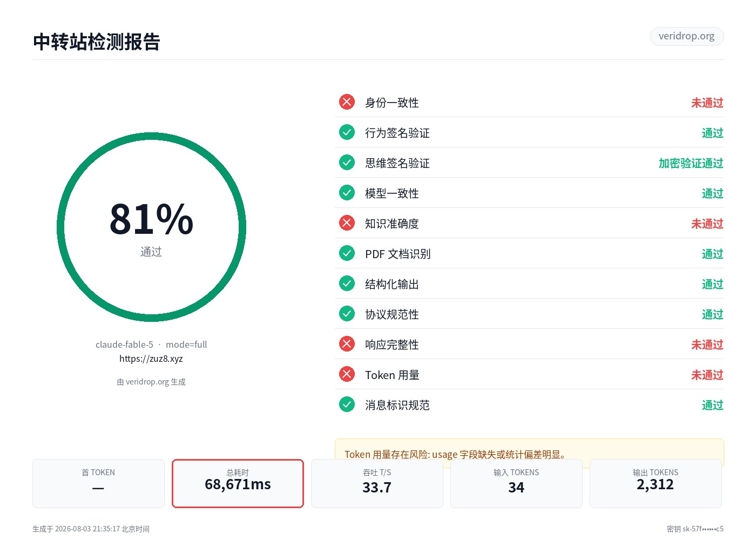
Task: Select the 输出 TOKENS 2,312 card
Action: pyautogui.click(x=656, y=483)
